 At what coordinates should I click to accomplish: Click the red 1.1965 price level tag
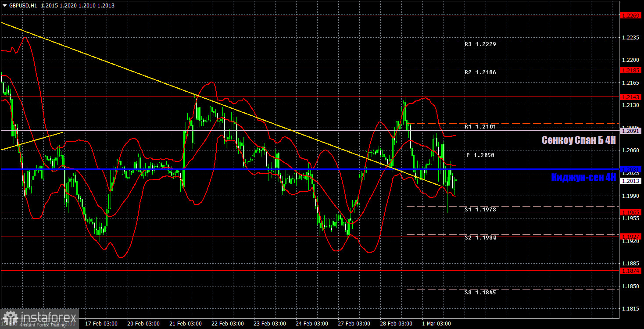[x=631, y=212]
